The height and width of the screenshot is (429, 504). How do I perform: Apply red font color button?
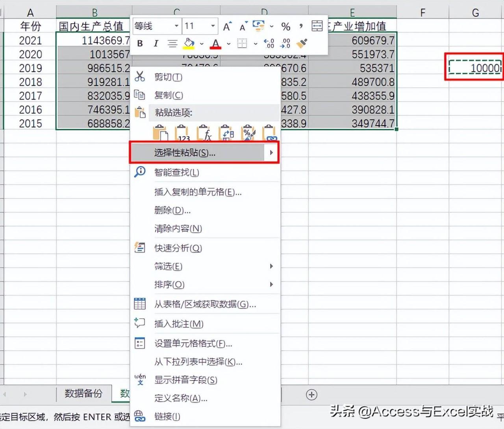pyautogui.click(x=215, y=43)
